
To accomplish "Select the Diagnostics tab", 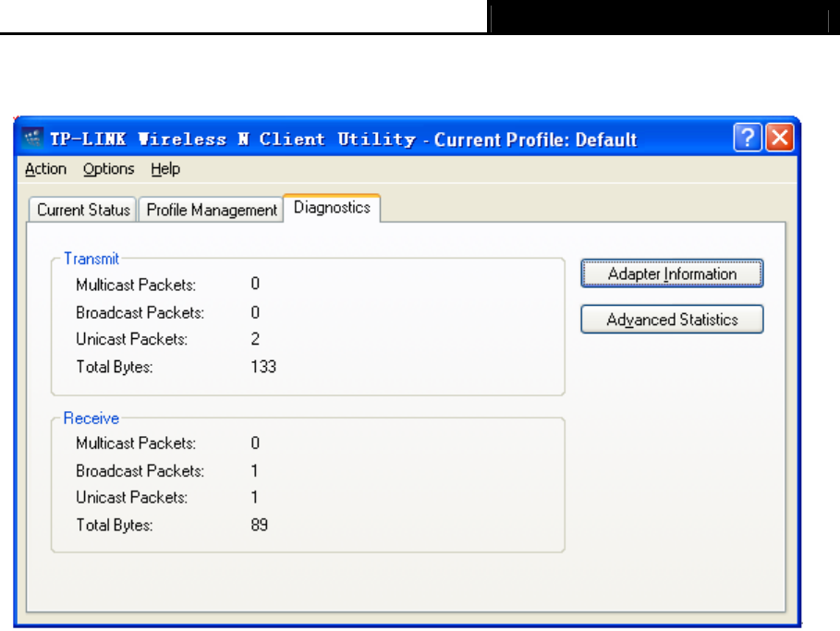I will [332, 208].
